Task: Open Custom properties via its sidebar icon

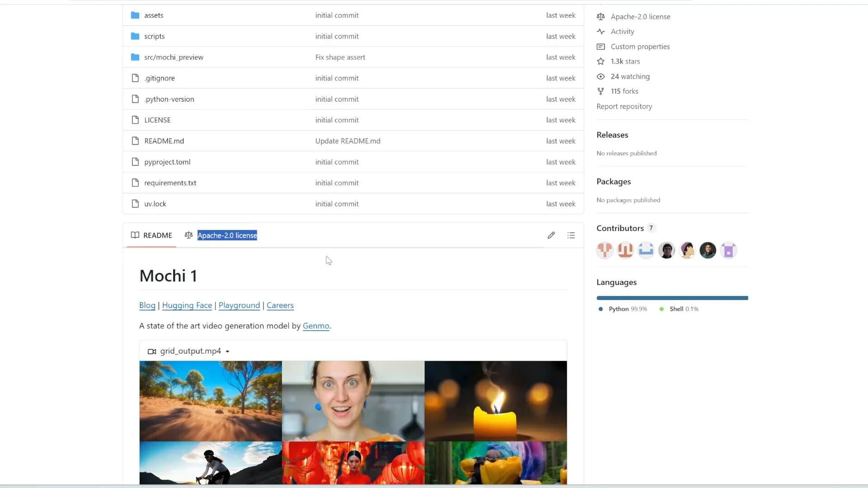Action: [x=600, y=47]
